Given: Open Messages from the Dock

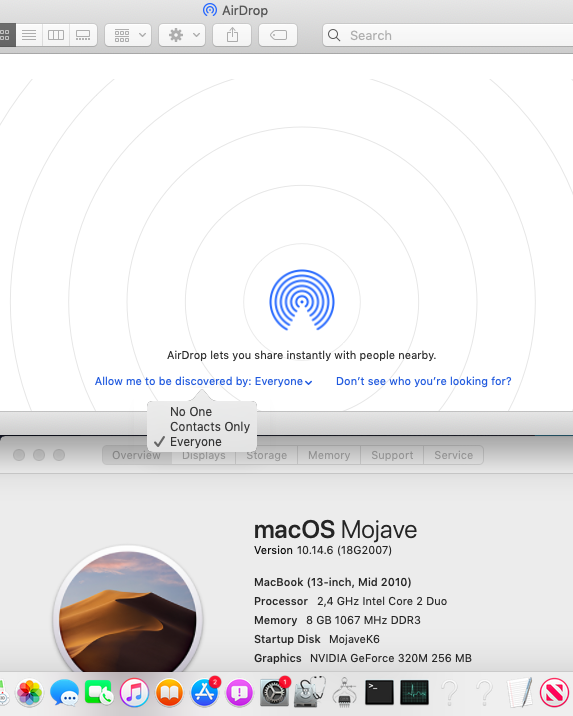Looking at the screenshot, I should click(x=64, y=693).
